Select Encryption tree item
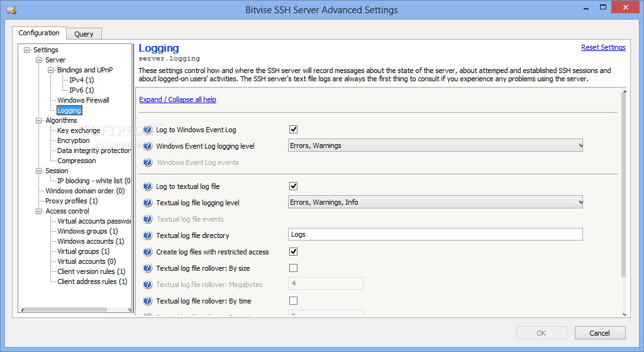Viewport: 644px width, 352px height. (x=73, y=140)
